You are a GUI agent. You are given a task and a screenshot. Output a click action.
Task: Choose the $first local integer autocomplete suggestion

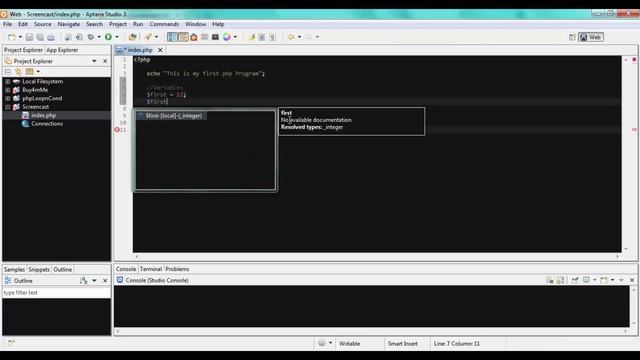pos(173,116)
